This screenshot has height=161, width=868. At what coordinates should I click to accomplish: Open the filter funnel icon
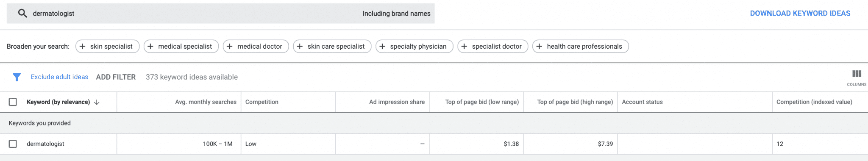[17, 77]
